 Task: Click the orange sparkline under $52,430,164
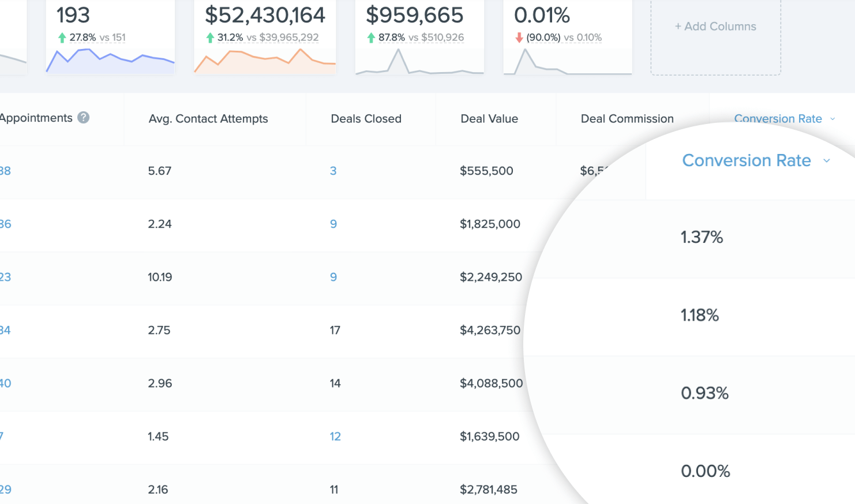click(x=265, y=61)
